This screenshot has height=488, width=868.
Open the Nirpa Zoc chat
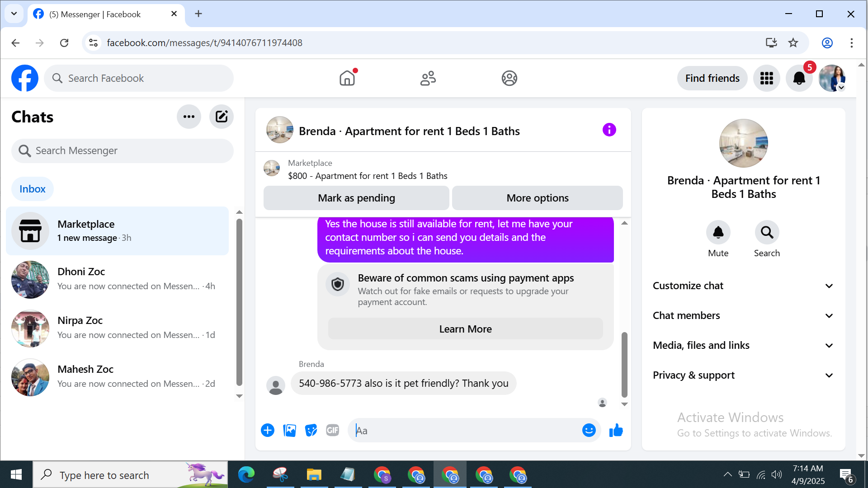coord(118,328)
